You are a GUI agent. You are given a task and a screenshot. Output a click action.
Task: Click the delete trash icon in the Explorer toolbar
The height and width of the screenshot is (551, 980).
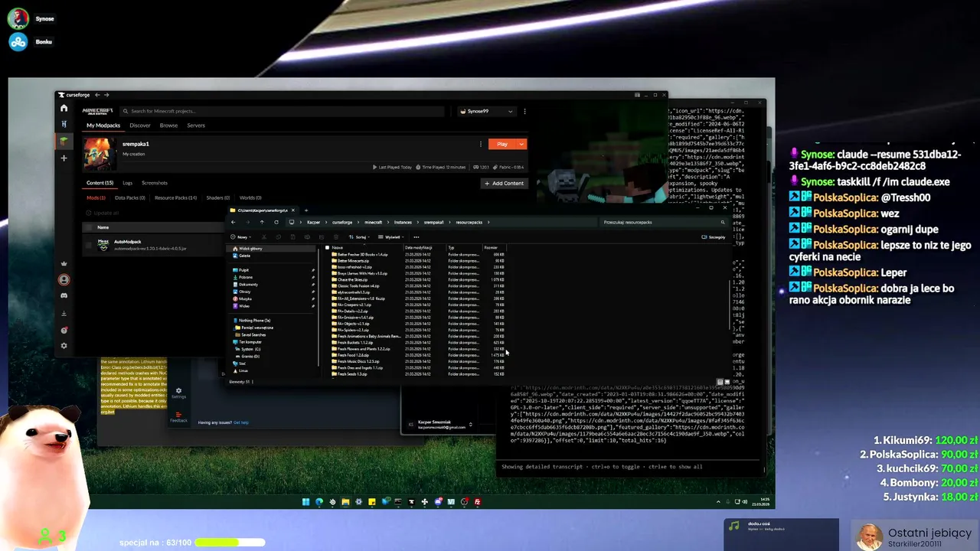click(335, 236)
